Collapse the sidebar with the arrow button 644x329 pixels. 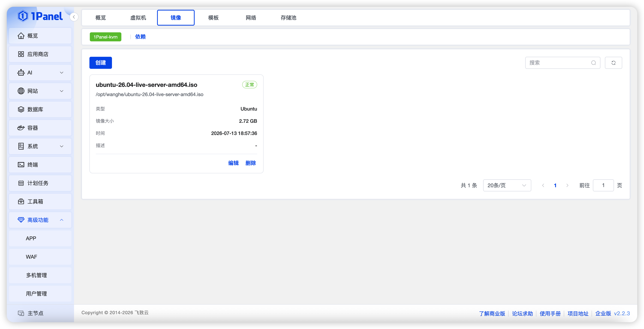(x=74, y=17)
